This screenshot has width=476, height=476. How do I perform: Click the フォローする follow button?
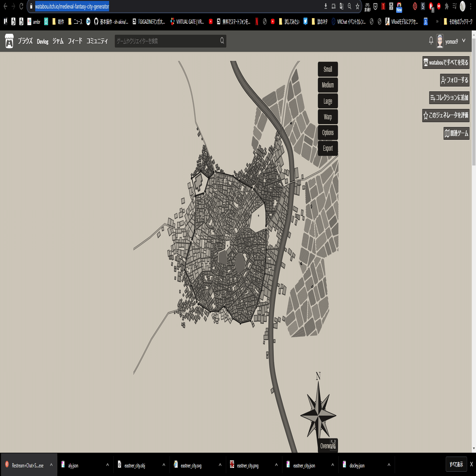455,80
